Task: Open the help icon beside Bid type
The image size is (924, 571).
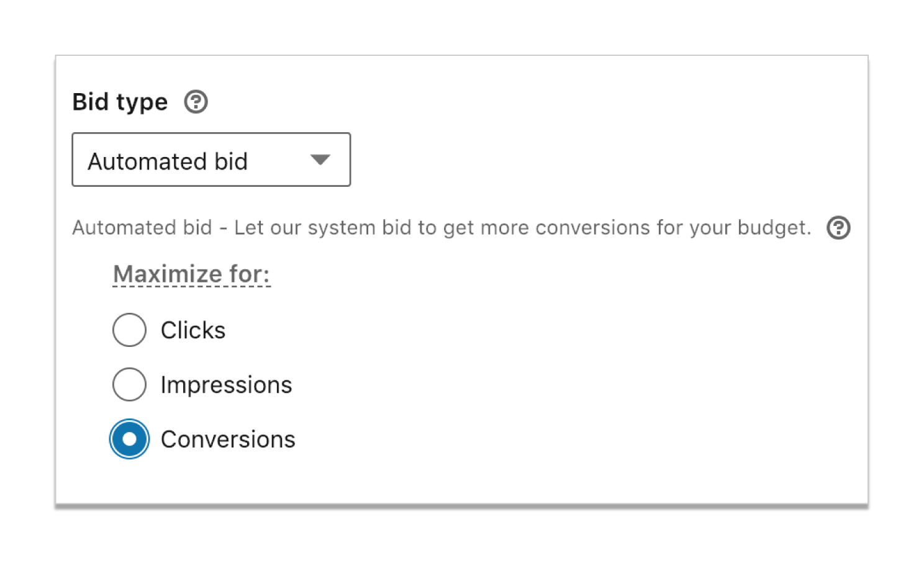Action: pyautogui.click(x=196, y=102)
